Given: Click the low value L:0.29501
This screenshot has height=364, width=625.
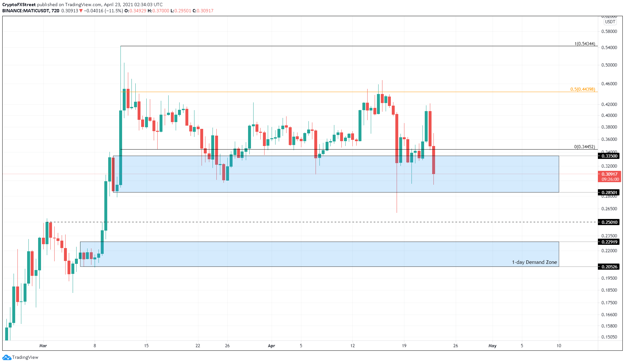Looking at the screenshot, I should 181,11.
